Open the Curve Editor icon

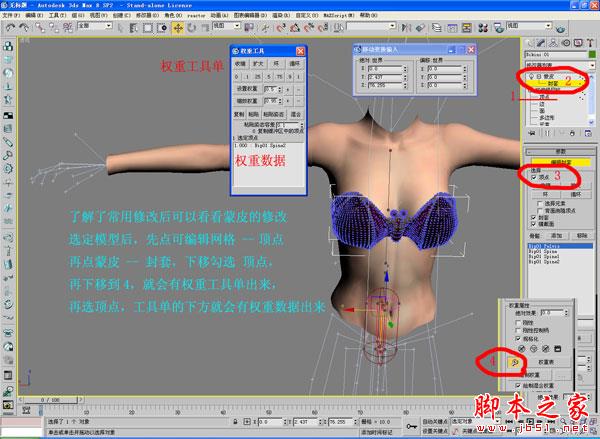point(452,28)
